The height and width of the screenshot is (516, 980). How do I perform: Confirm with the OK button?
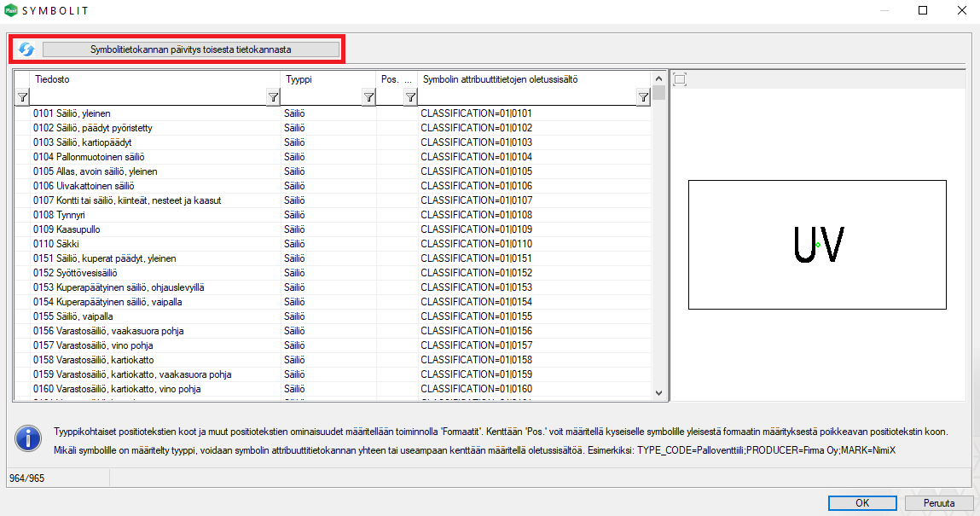(x=862, y=503)
